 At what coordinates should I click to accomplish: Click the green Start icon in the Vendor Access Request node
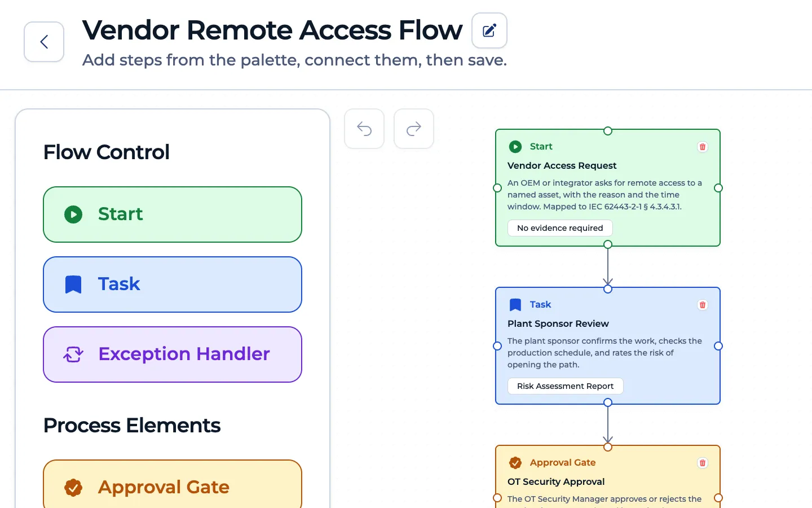point(515,147)
